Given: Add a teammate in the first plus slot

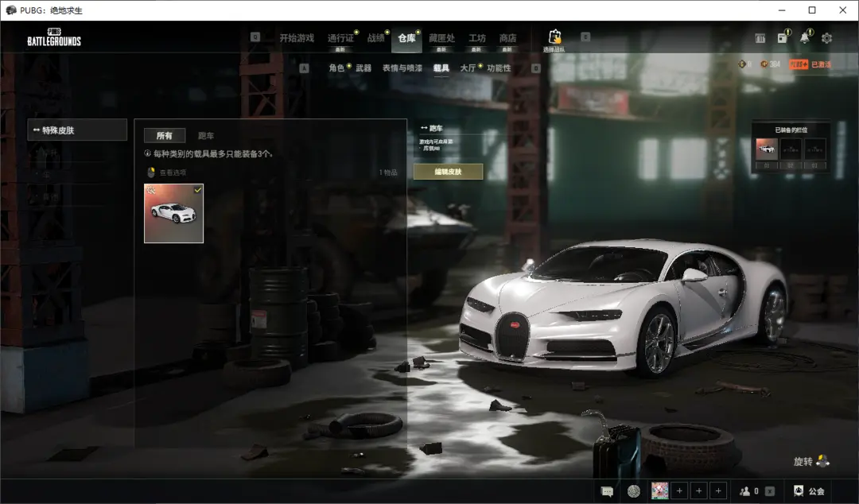Looking at the screenshot, I should pyautogui.click(x=679, y=490).
